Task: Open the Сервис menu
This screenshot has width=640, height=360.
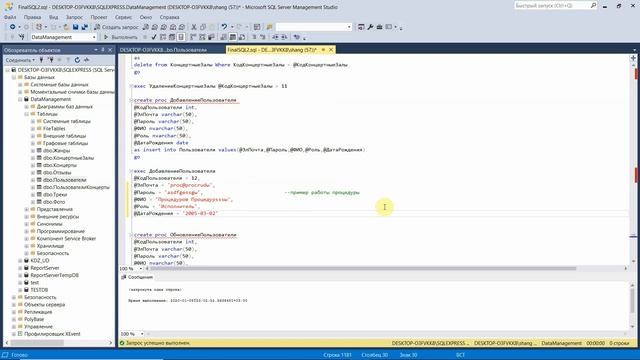Action: pos(123,17)
